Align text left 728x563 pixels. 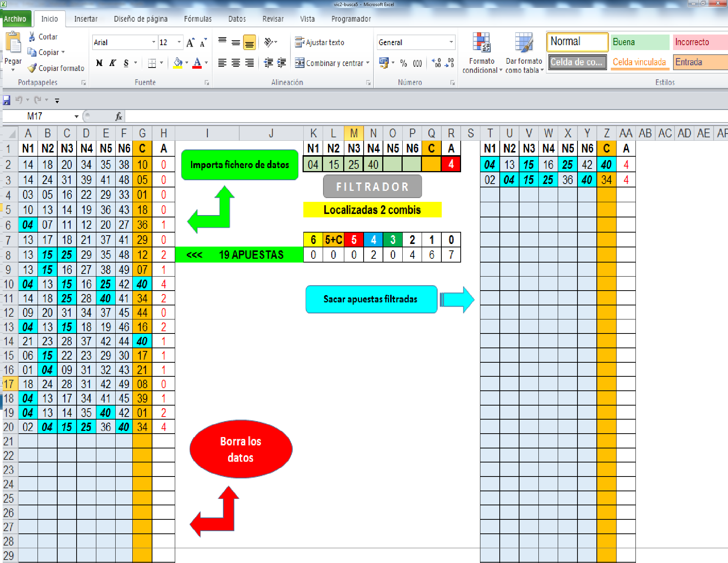tap(223, 63)
